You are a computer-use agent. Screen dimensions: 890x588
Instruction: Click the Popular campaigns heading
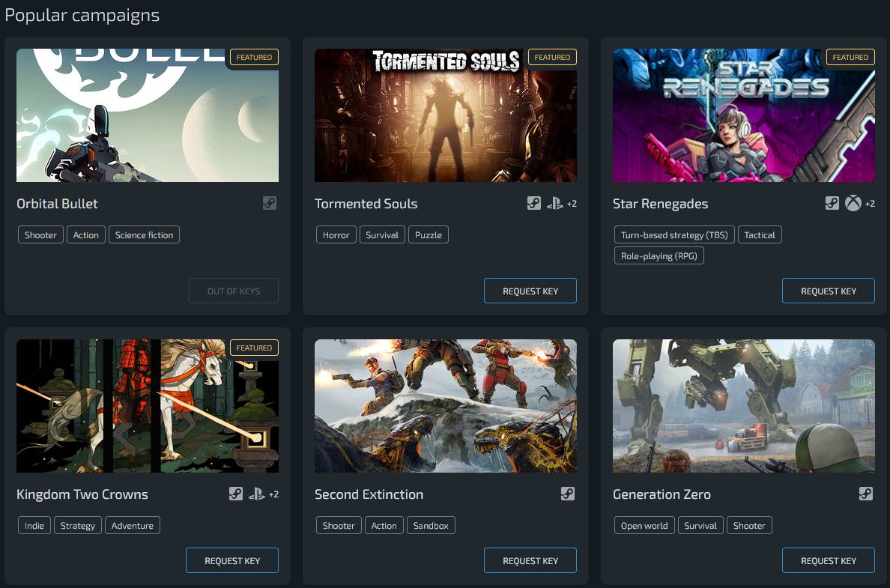(82, 15)
